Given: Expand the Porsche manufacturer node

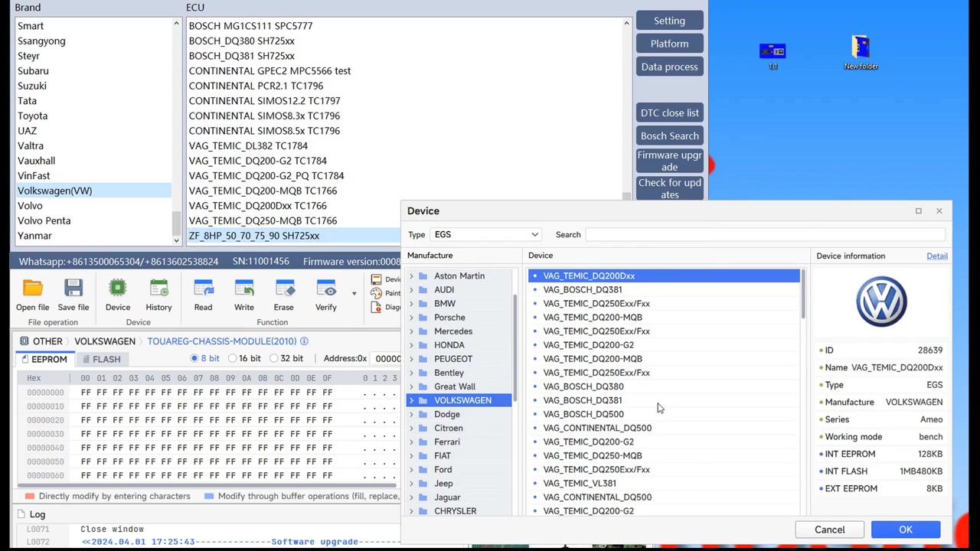Looking at the screenshot, I should tap(412, 318).
